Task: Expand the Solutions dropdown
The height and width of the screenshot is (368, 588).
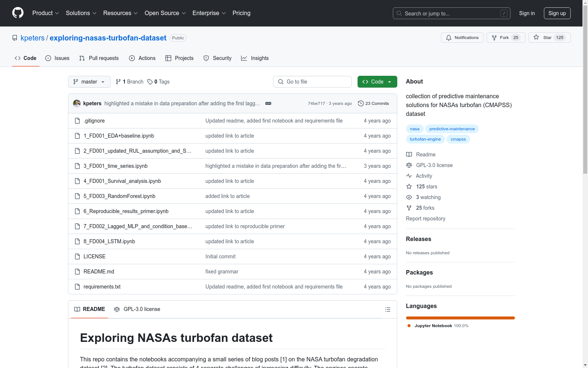Action: click(x=81, y=13)
